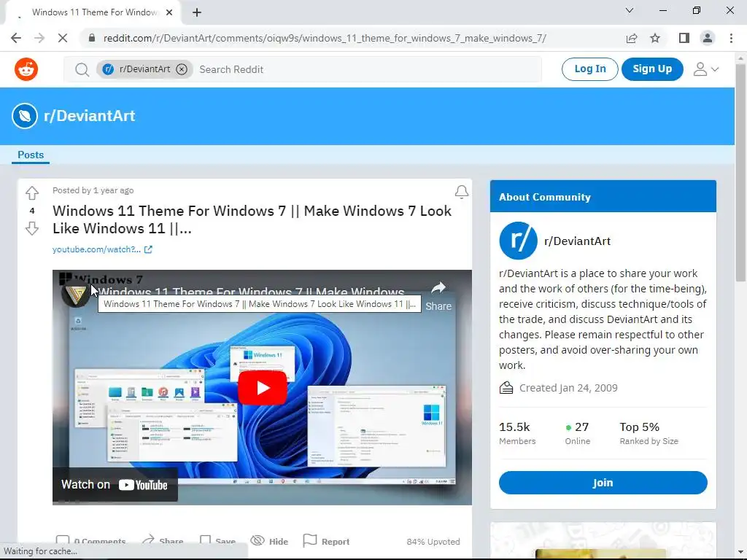Click the share page icon in address bar

pos(632,38)
